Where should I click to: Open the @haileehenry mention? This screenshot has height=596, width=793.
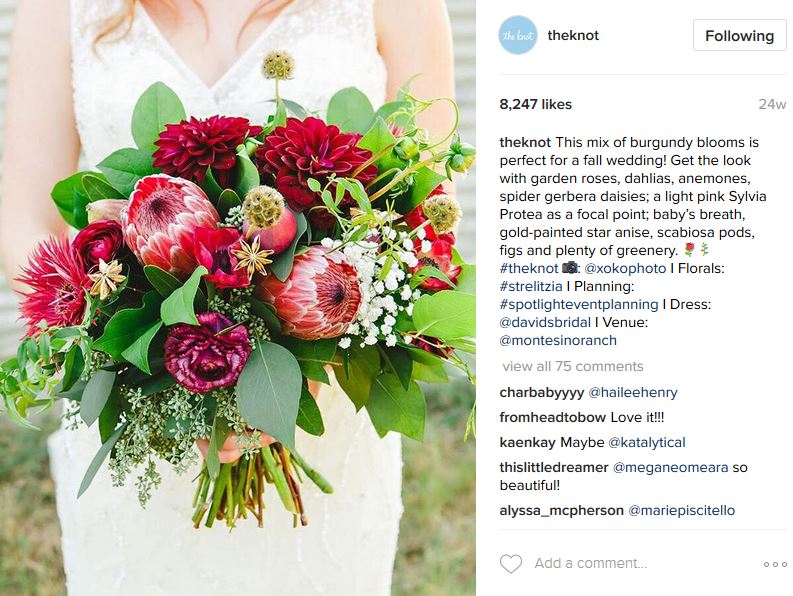pos(633,393)
